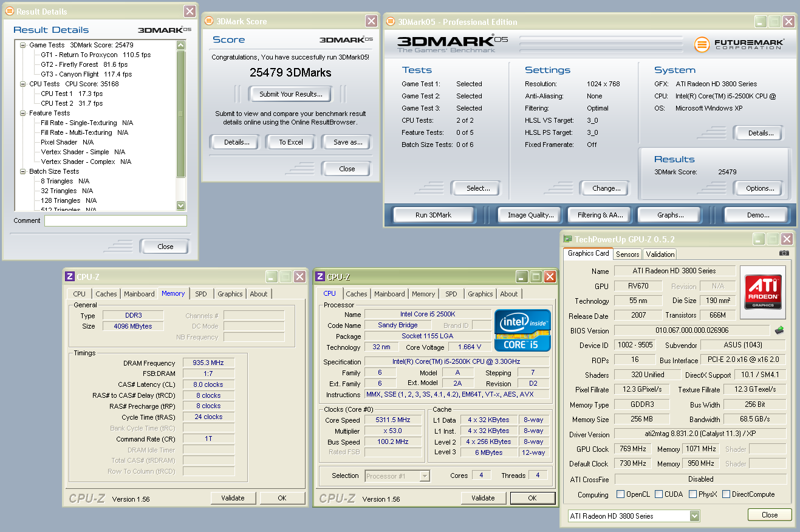Click Demo button
This screenshot has width=800, height=532.
point(756,214)
